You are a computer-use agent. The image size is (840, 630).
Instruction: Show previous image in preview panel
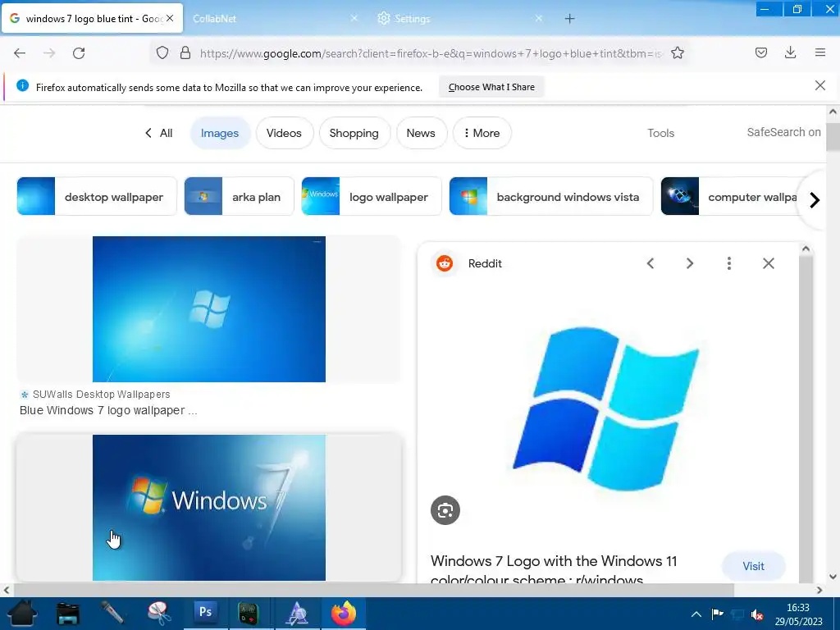[651, 263]
